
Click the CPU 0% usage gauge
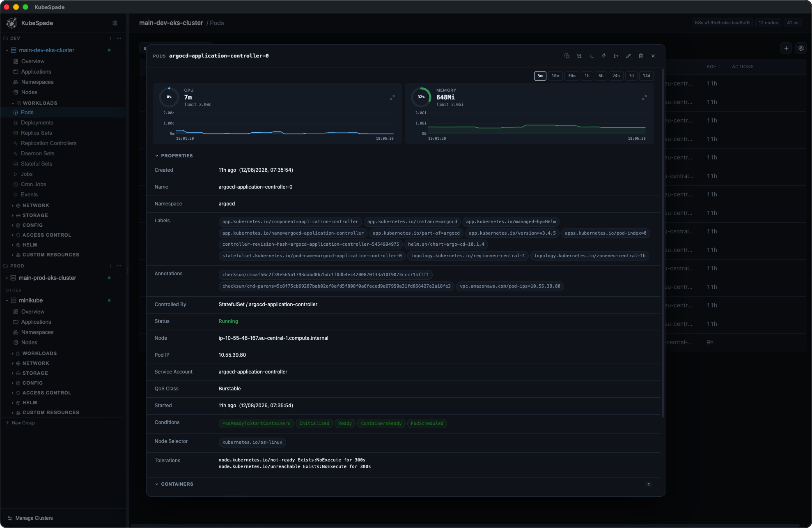click(169, 97)
